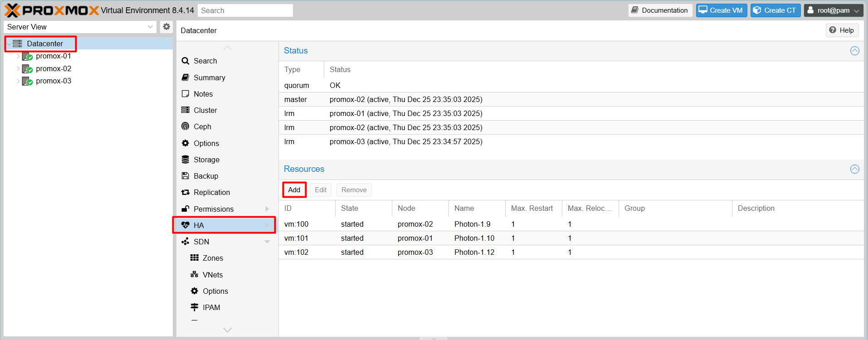Click the gear icon beside Server View

(166, 27)
